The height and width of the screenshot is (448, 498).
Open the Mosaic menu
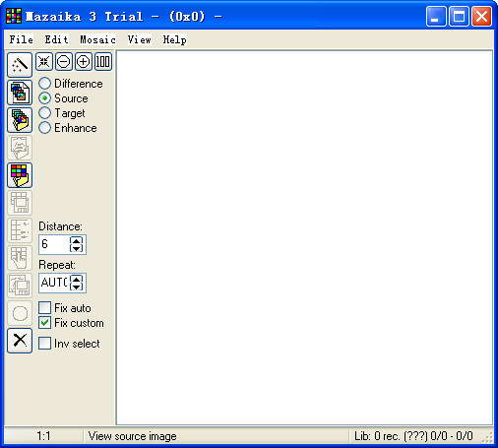[97, 39]
